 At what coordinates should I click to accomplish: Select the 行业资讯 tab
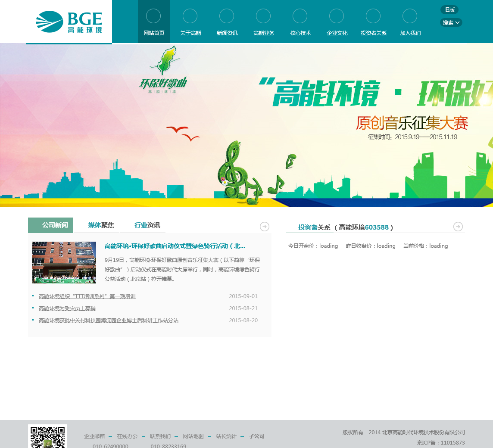coord(143,225)
